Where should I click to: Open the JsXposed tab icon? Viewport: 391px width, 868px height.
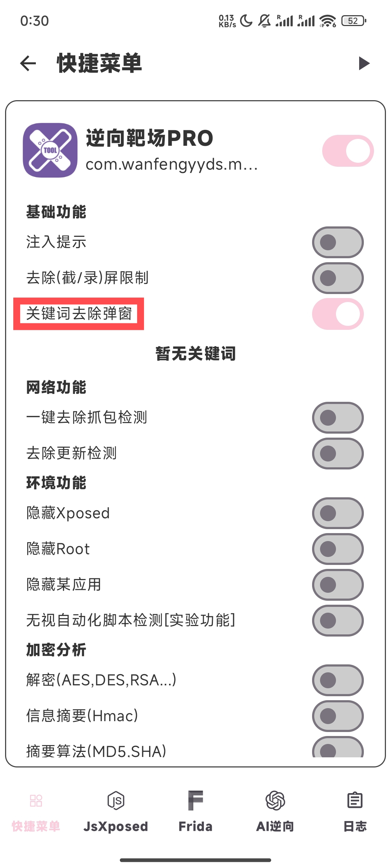[116, 801]
